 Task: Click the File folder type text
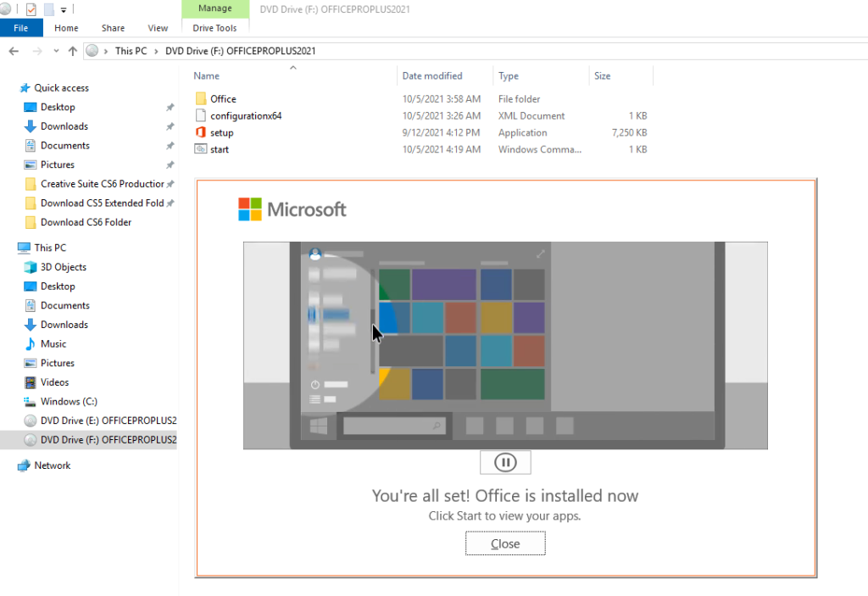click(519, 98)
